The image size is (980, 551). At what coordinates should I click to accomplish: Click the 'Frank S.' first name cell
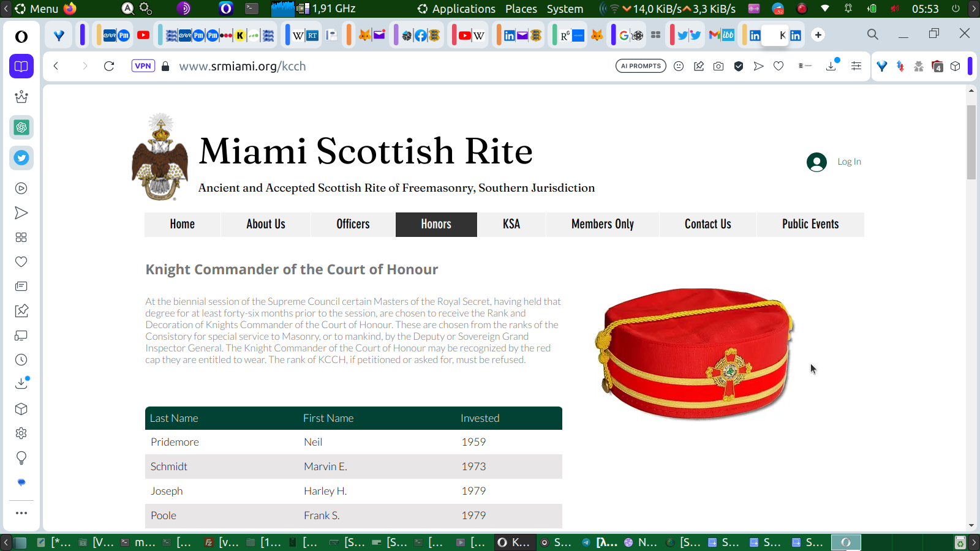tap(322, 515)
